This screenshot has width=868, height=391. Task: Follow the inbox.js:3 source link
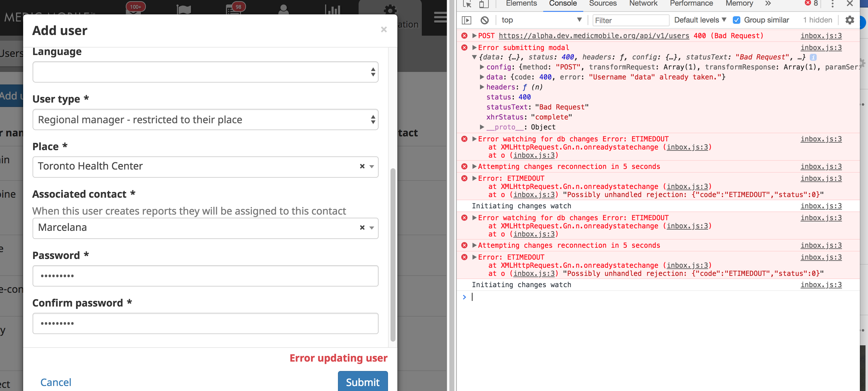click(x=821, y=36)
